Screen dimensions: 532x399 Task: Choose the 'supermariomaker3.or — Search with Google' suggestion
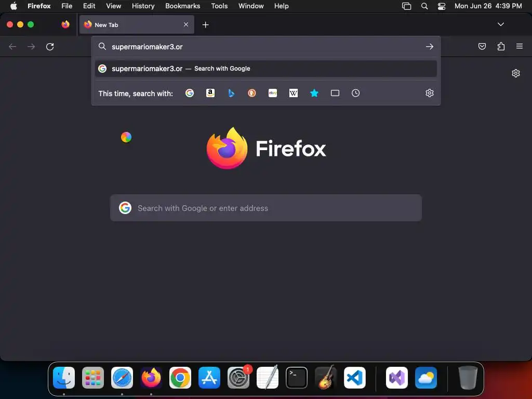tap(265, 69)
